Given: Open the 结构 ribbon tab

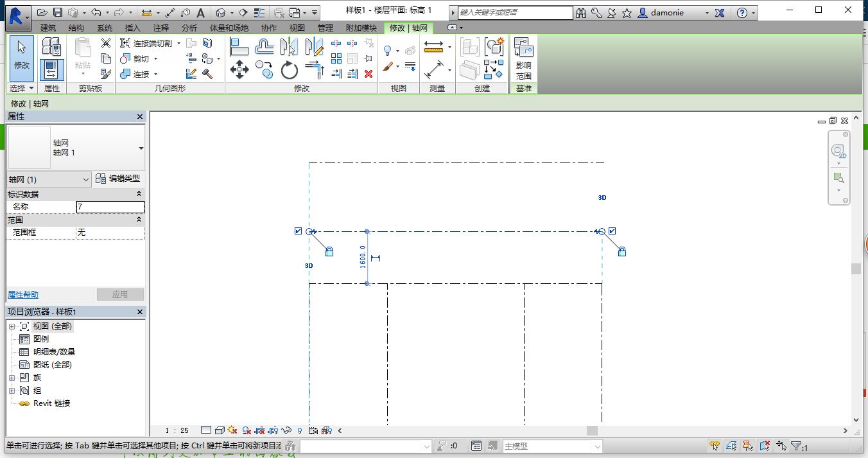Looking at the screenshot, I should point(76,28).
